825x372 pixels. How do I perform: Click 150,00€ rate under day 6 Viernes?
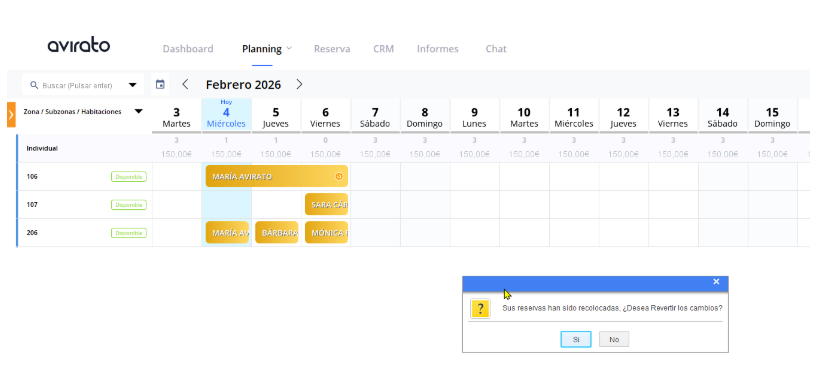(x=325, y=154)
